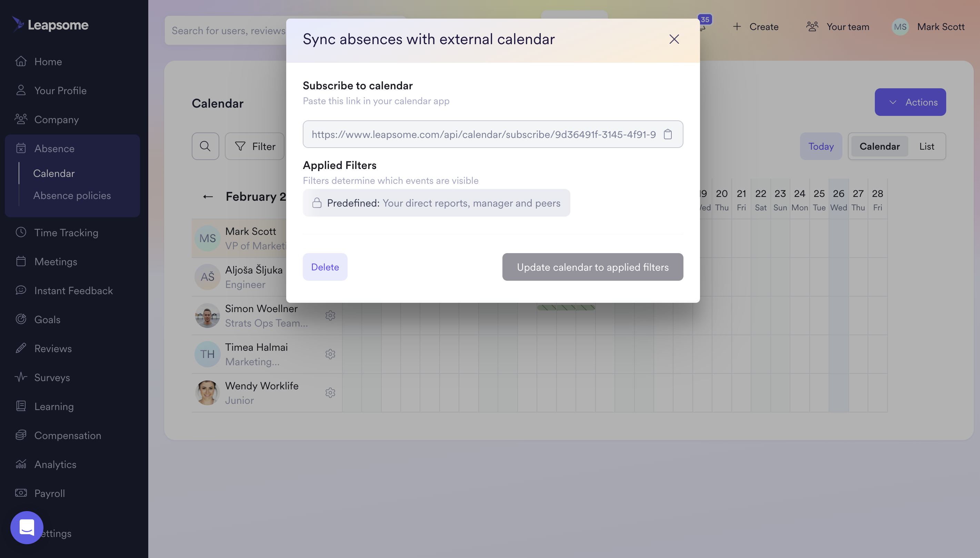Click the calendar search magnifier icon
Screen dimensions: 980x558
point(206,146)
